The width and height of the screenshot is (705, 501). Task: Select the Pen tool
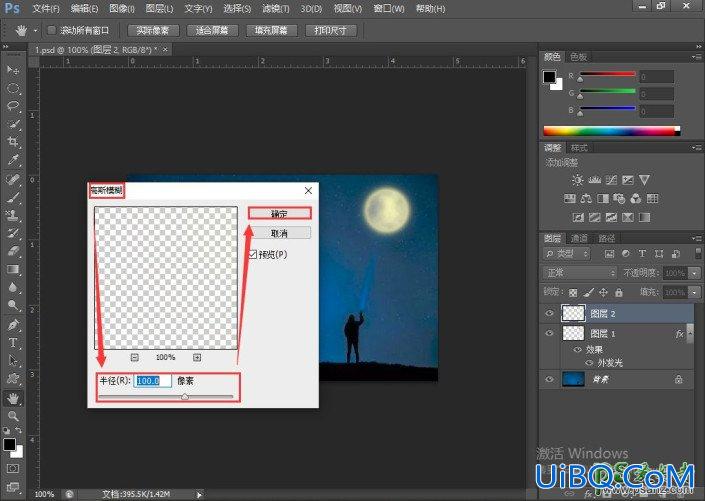click(13, 325)
